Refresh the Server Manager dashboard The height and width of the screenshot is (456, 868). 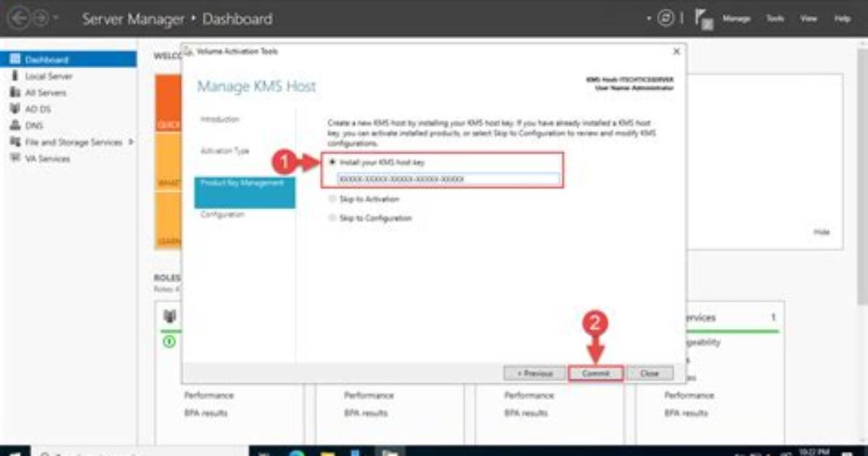666,18
